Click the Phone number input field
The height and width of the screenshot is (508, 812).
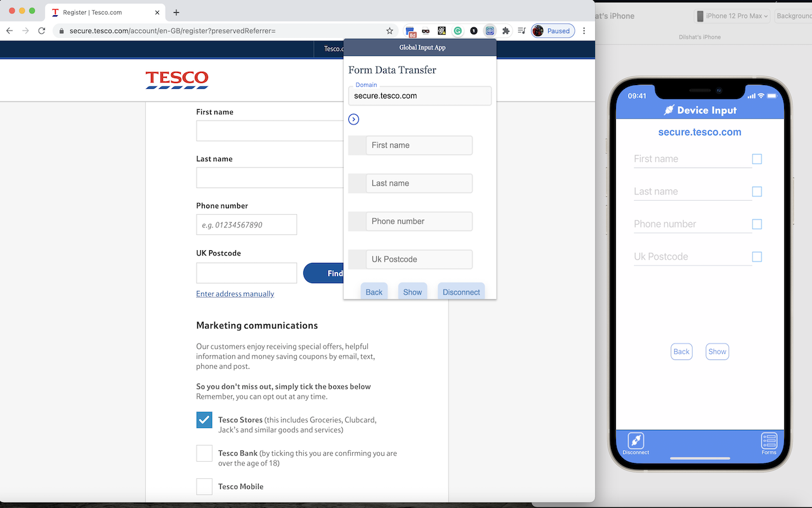(x=246, y=224)
